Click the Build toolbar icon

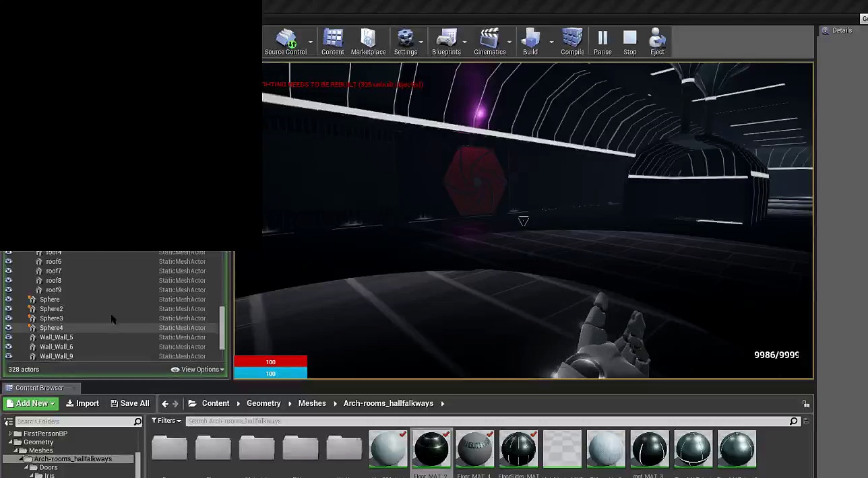(x=530, y=42)
